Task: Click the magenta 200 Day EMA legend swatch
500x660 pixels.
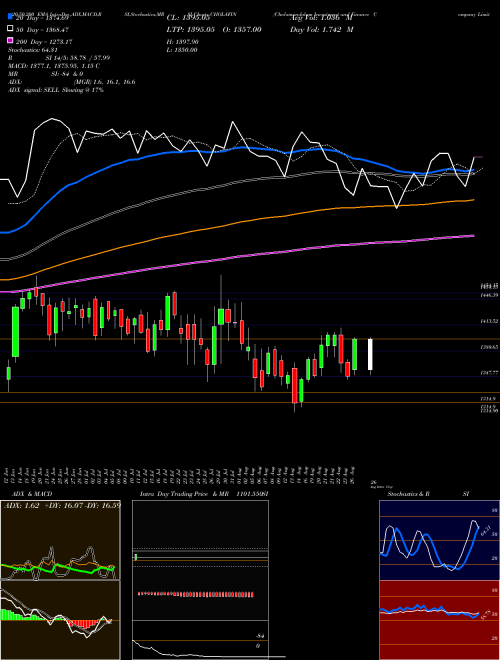Action: 10,41
